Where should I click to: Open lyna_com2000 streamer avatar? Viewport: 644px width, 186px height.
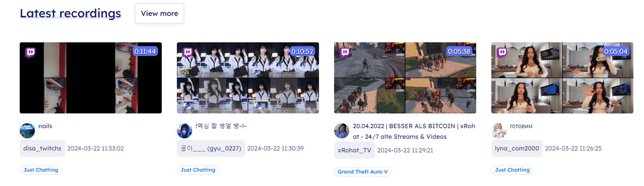tap(499, 131)
